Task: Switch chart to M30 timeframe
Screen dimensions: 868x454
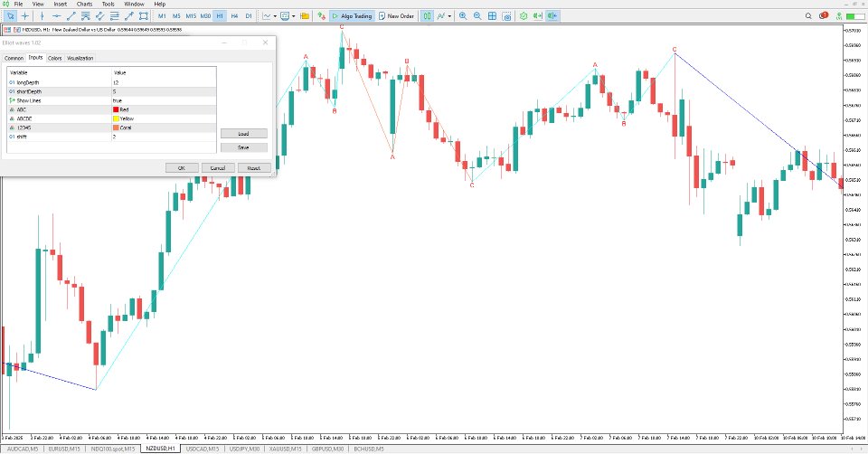Action: point(205,16)
